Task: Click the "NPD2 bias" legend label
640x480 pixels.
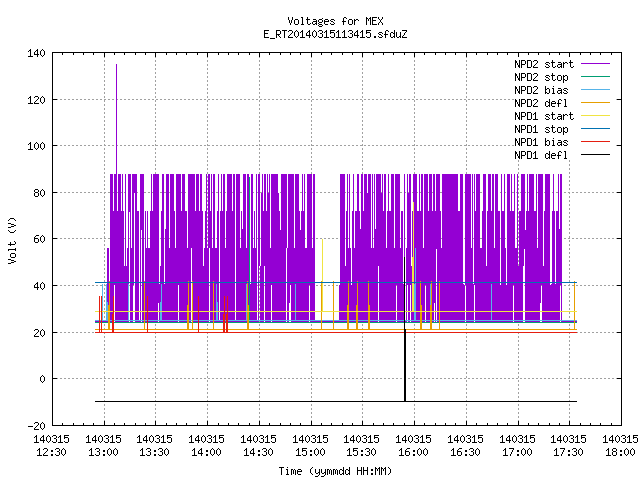Action: 541,90
